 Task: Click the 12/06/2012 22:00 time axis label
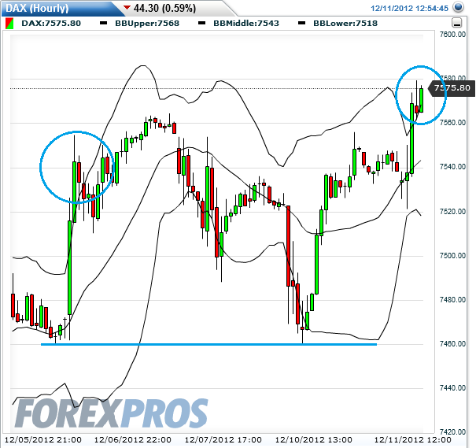pyautogui.click(x=133, y=440)
